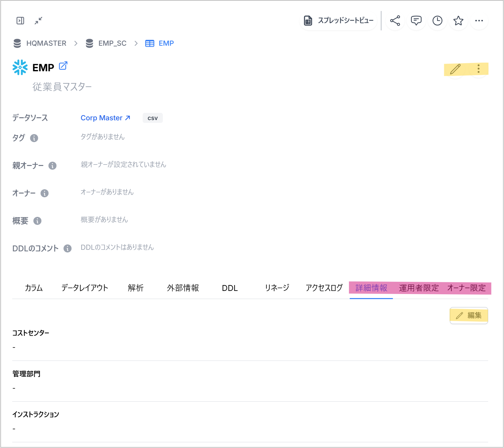Switch to the カラム tab
The width and height of the screenshot is (504, 448).
click(34, 288)
